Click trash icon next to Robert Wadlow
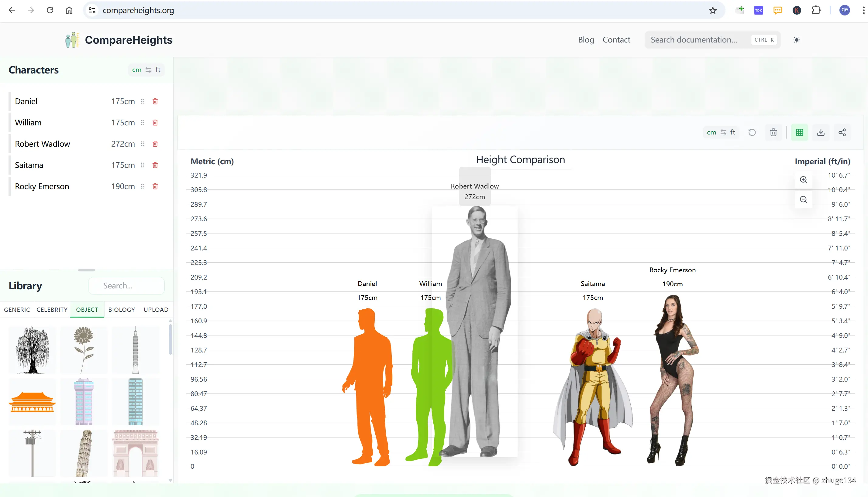 tap(155, 144)
